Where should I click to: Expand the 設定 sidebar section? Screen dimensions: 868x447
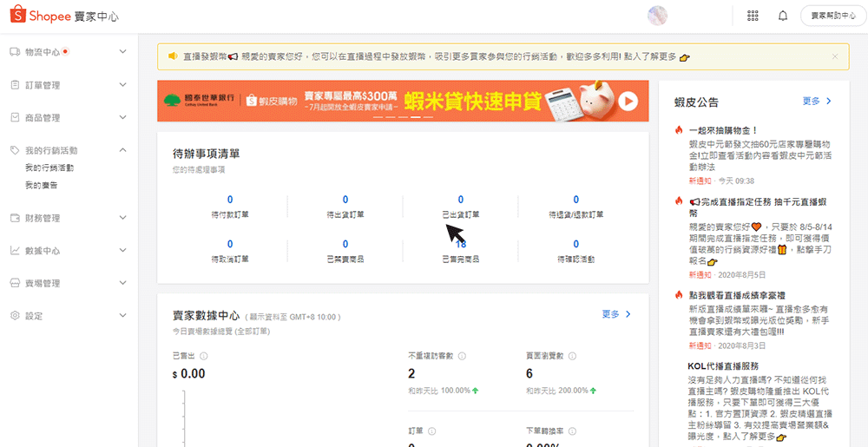122,316
